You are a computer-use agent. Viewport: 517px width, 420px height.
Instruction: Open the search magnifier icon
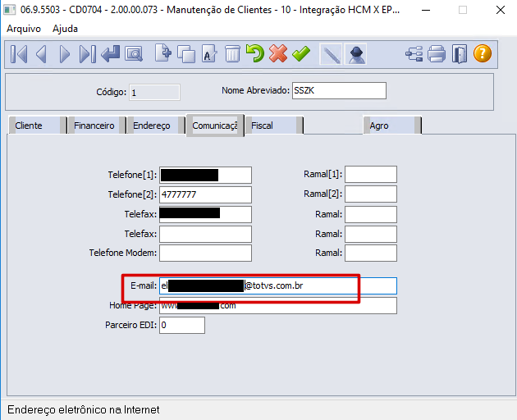(134, 54)
